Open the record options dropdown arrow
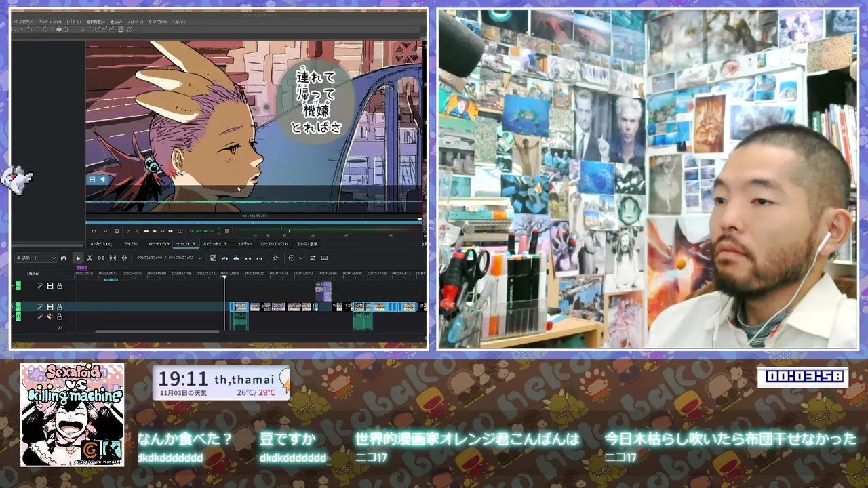868x488 pixels. coord(300,258)
